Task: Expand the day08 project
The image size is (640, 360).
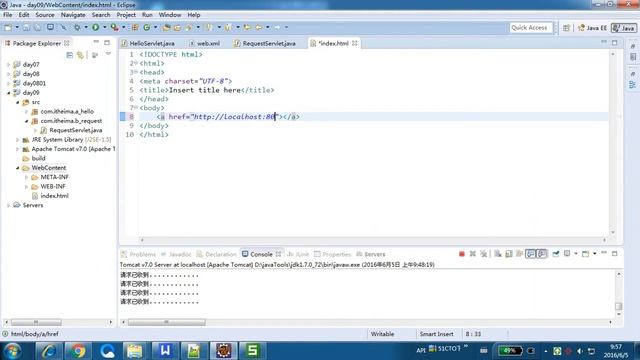Action: (9, 74)
